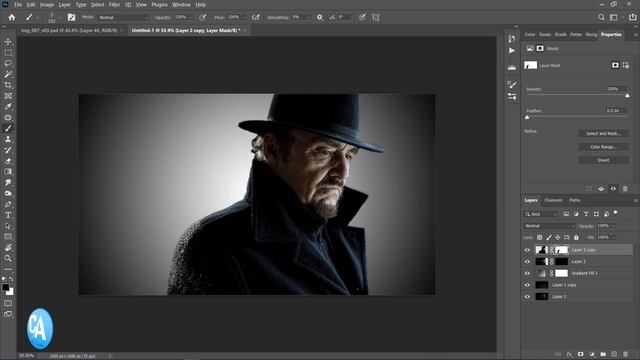Select the Brush tool in left toolbar

pyautogui.click(x=8, y=128)
